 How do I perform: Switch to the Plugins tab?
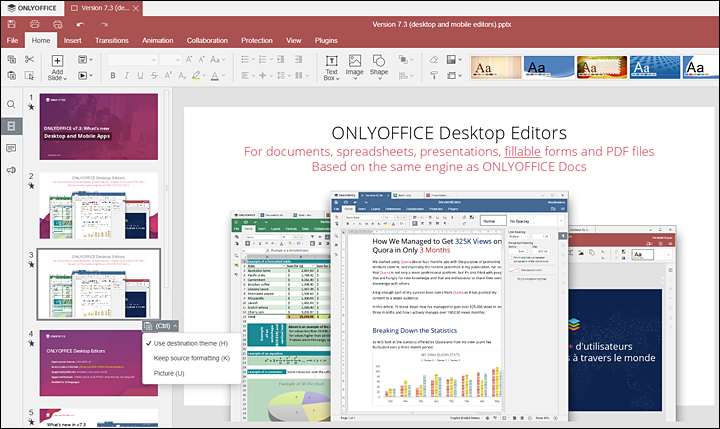[326, 40]
